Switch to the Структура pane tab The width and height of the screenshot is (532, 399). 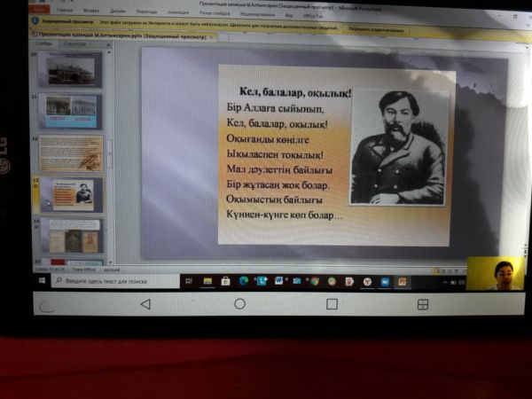75,43
